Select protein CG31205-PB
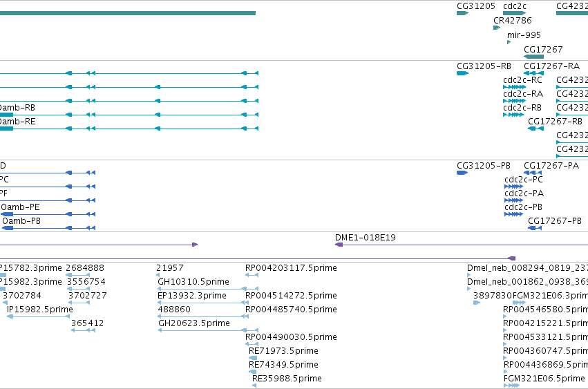Screen dimensions: 588x389 (462, 173)
